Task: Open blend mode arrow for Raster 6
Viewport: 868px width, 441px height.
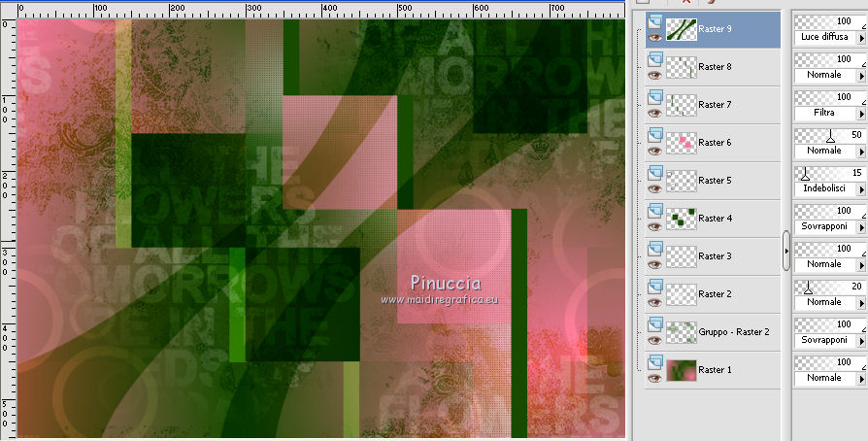Action: tap(861, 152)
